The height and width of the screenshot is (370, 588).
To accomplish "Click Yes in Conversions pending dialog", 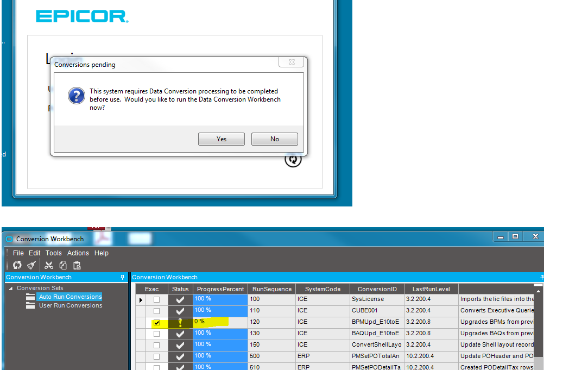I will 222,139.
